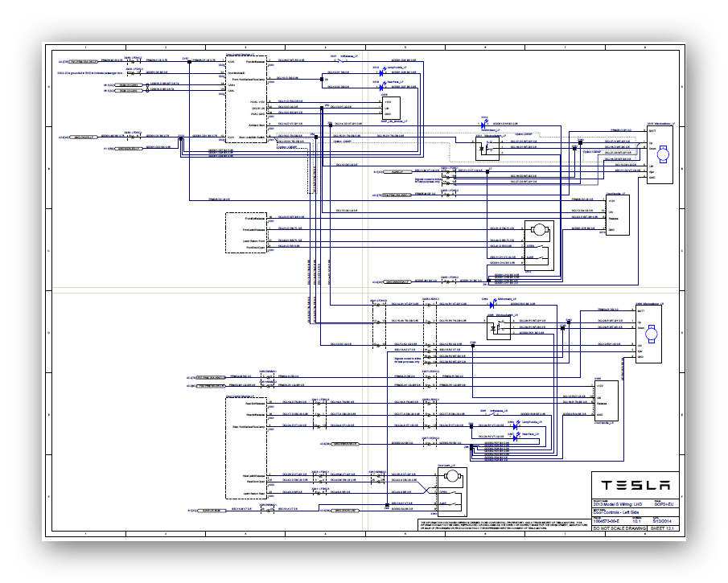Click the date '5/13/2014'

(662, 521)
